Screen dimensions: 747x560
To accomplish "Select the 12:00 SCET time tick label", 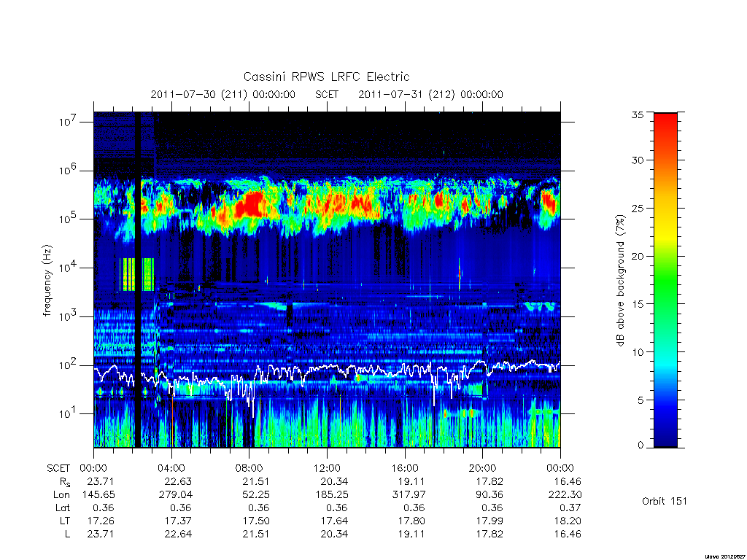I will (x=327, y=468).
